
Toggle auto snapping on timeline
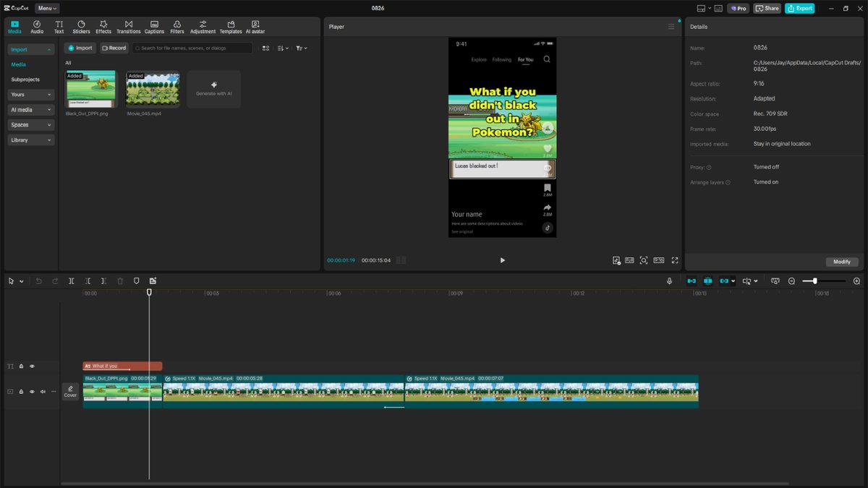707,281
